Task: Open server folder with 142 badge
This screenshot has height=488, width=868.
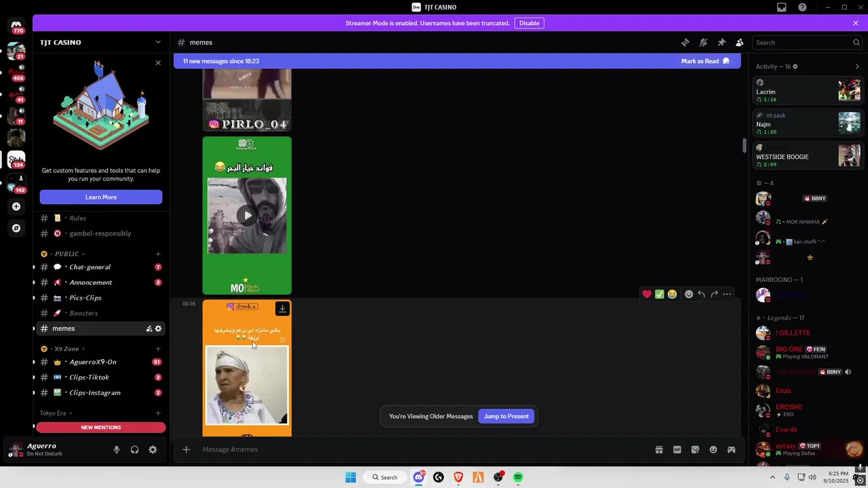Action: tap(16, 184)
